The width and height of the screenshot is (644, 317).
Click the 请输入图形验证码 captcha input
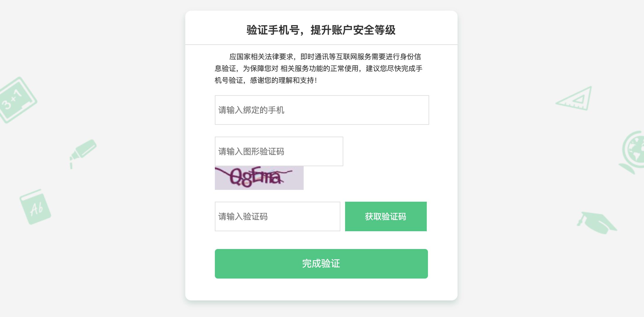[279, 151]
